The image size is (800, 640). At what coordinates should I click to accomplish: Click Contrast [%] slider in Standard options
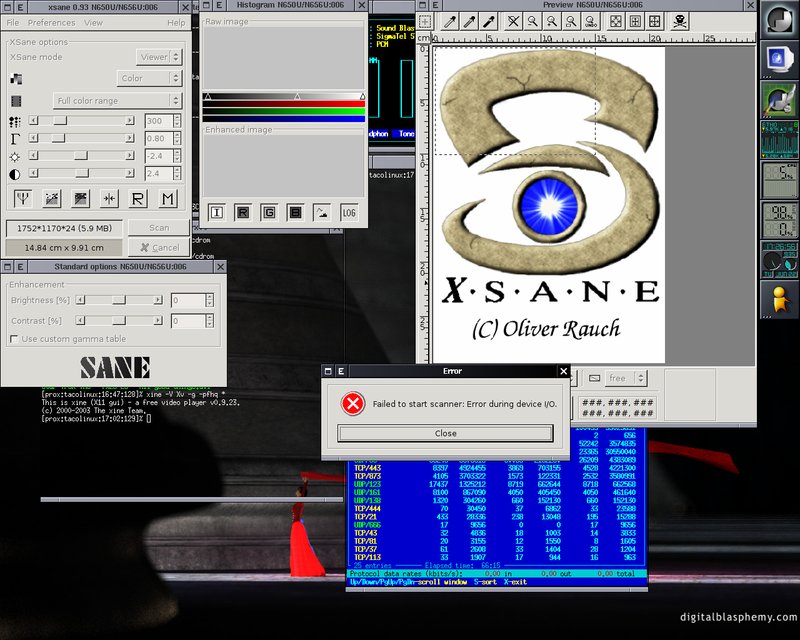[x=119, y=321]
